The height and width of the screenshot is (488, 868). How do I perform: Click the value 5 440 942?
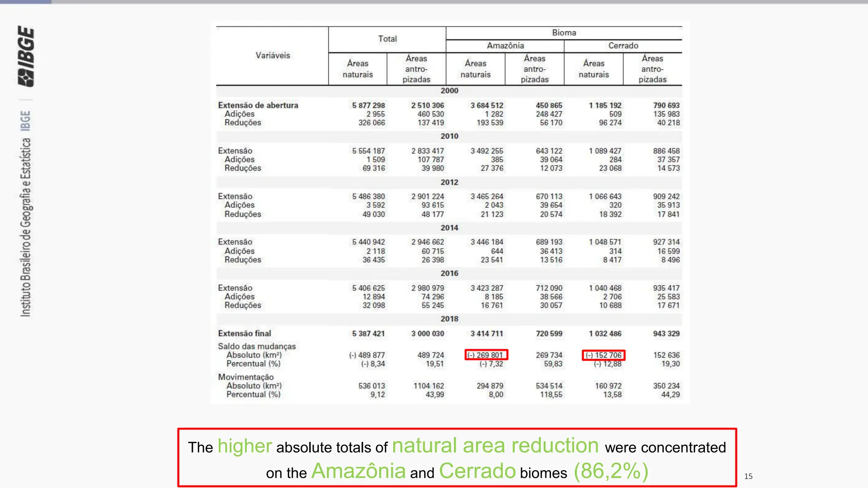(368, 242)
